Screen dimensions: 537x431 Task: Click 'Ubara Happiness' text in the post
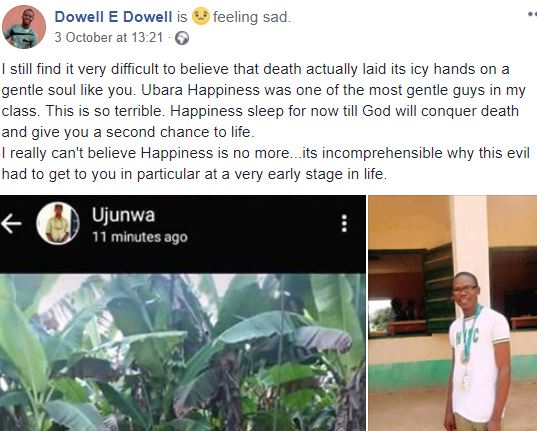[200, 90]
